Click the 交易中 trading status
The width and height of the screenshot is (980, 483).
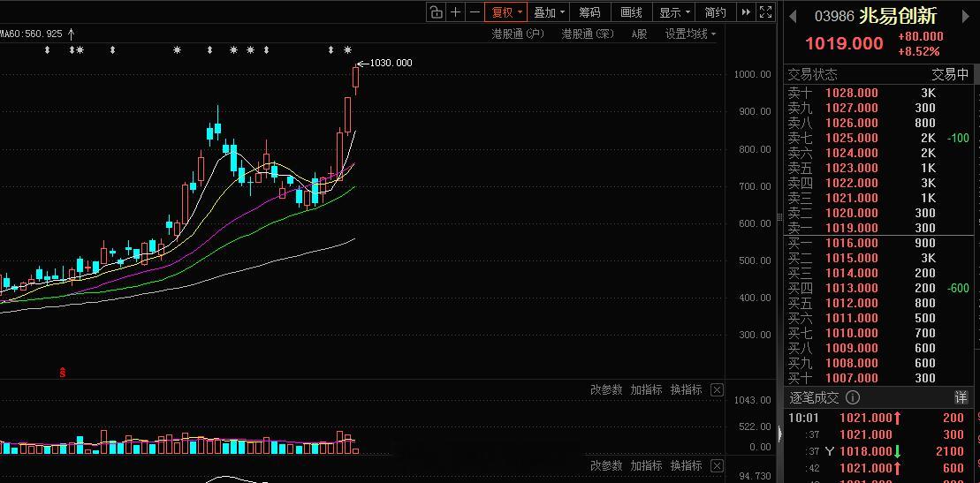coord(950,75)
